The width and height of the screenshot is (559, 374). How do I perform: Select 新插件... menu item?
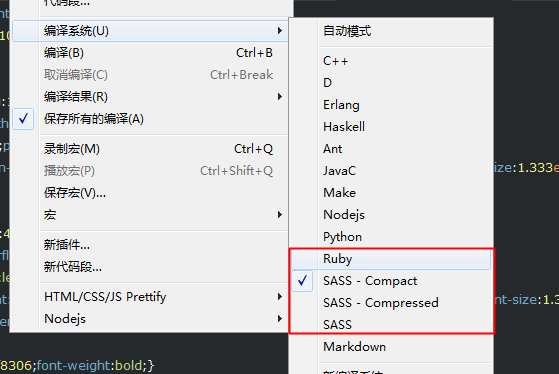150,245
